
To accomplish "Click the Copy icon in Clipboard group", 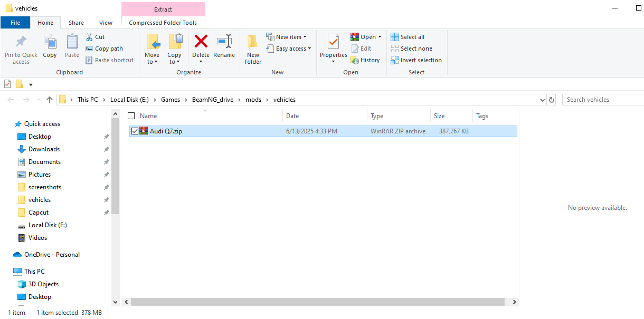I will pyautogui.click(x=50, y=42).
